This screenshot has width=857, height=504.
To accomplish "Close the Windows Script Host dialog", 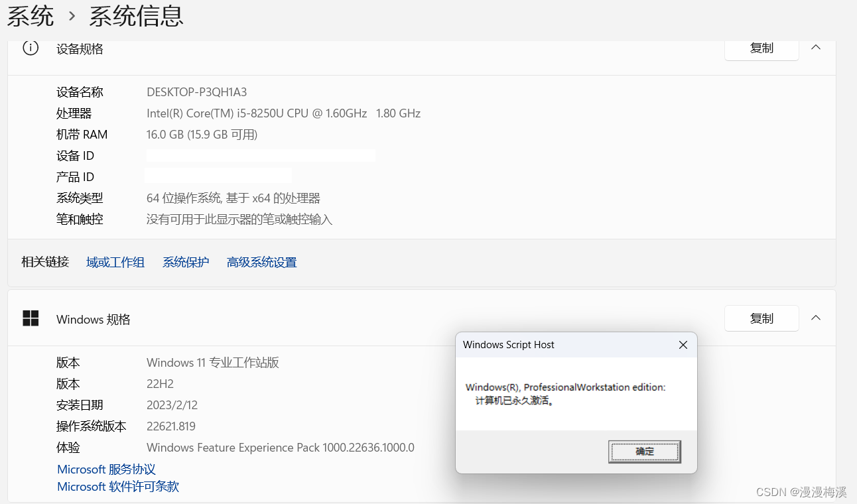I will [683, 345].
